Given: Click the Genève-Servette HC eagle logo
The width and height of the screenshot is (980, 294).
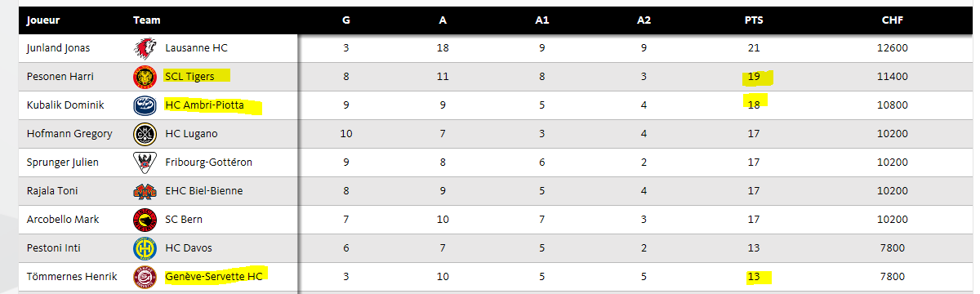Looking at the screenshot, I should (x=145, y=277).
